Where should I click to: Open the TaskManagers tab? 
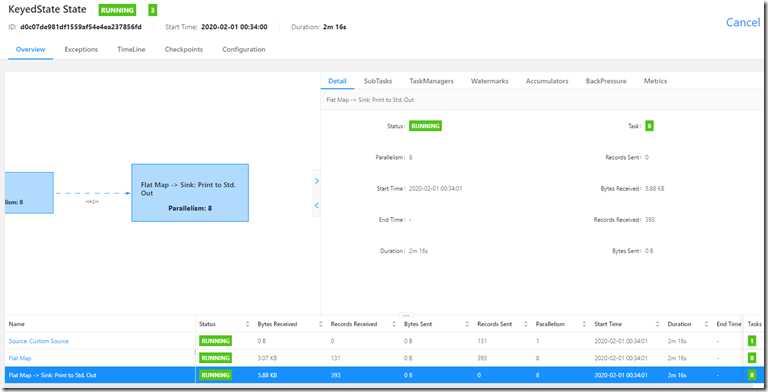432,81
